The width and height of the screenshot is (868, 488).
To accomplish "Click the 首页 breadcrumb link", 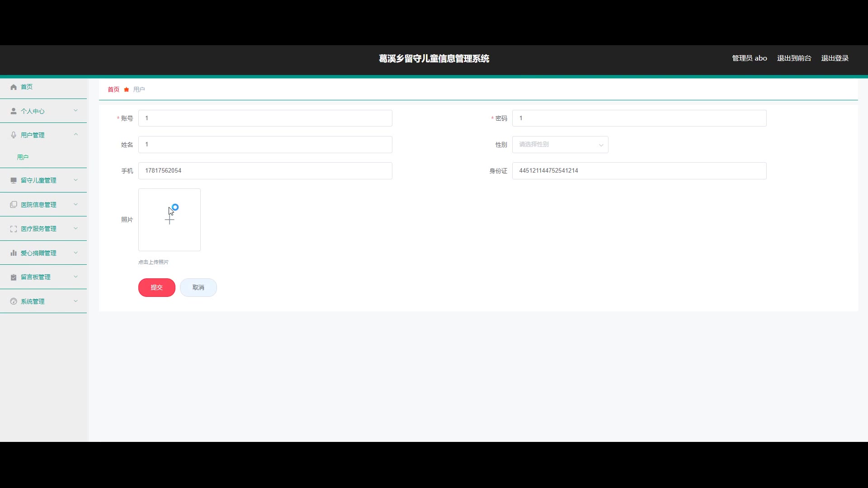I will point(113,89).
